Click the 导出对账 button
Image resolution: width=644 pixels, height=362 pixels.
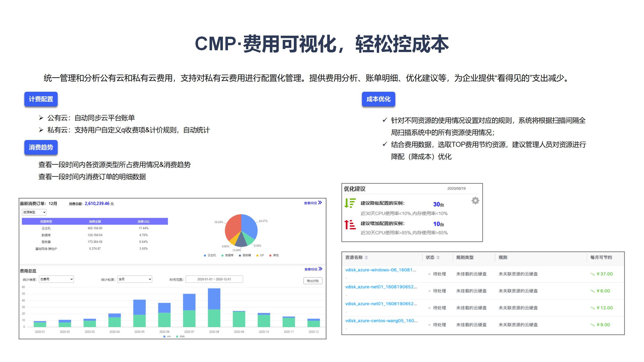click(313, 281)
